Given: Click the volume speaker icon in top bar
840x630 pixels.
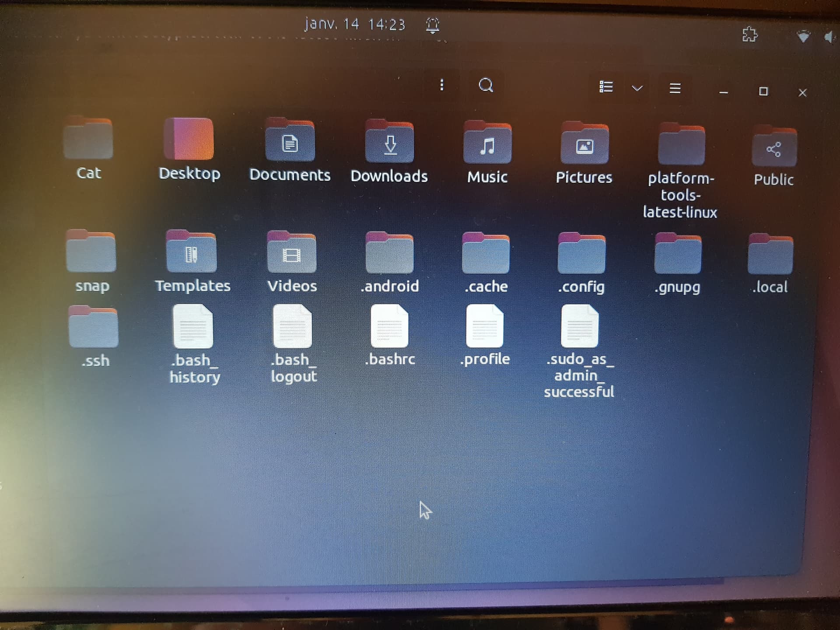Looking at the screenshot, I should click(829, 37).
